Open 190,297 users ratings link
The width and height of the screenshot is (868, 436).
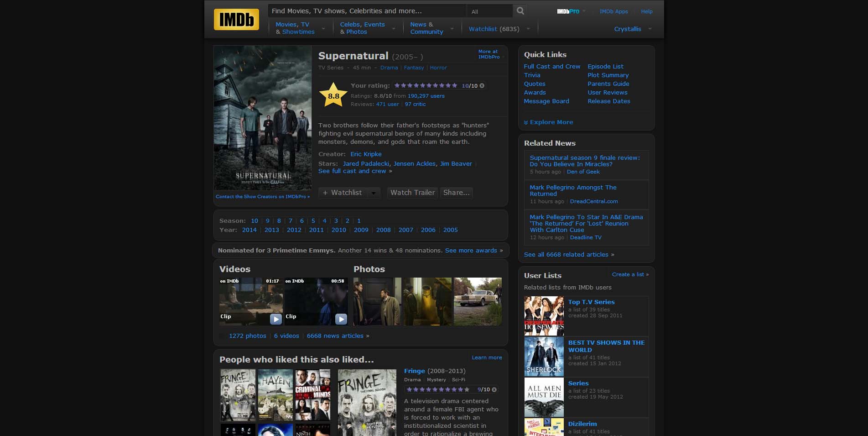pyautogui.click(x=426, y=96)
